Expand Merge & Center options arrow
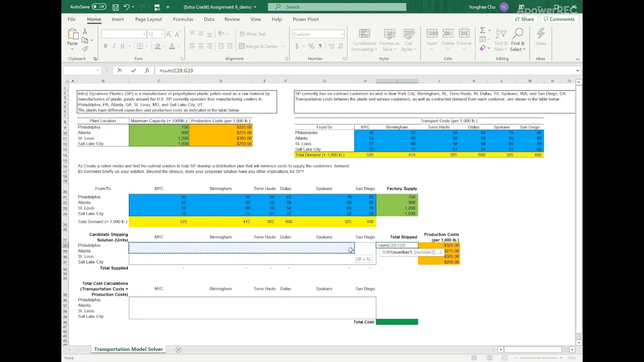The image size is (644, 362). [282, 46]
